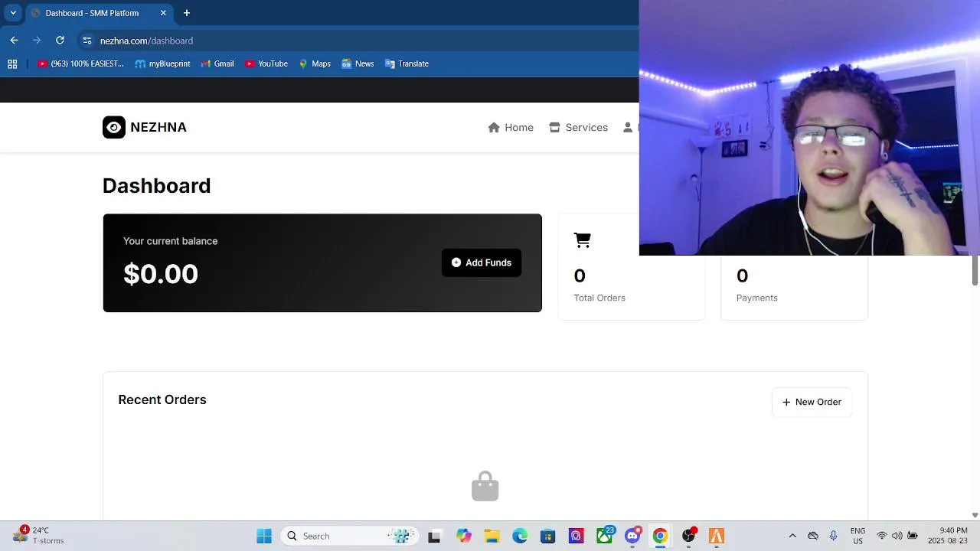Open the Maps bookmark
Screen dimensions: 980x551
coord(315,64)
